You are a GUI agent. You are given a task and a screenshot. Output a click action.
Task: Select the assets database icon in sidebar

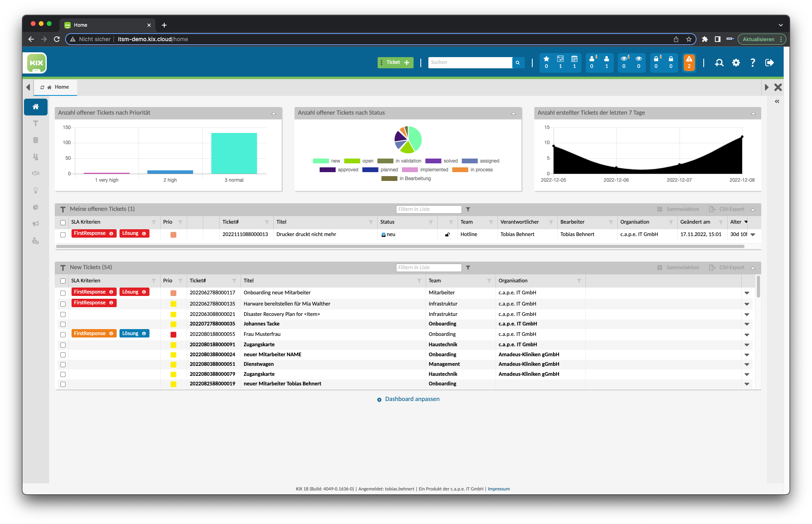click(x=36, y=140)
